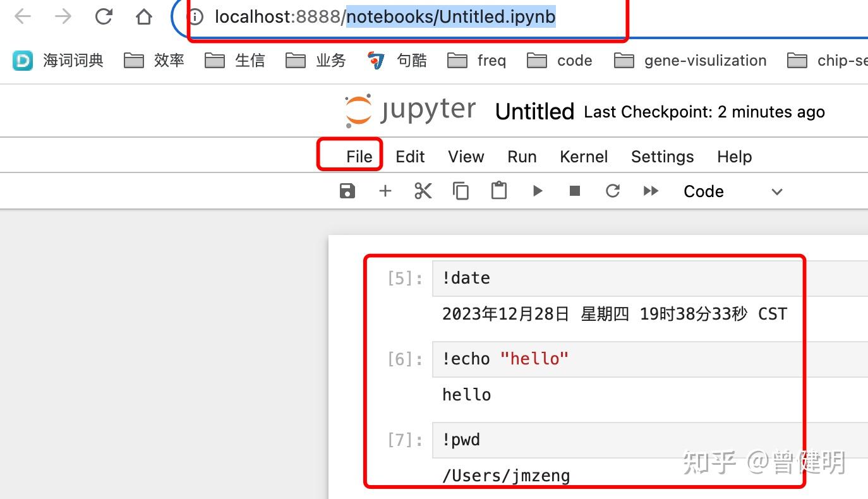The height and width of the screenshot is (499, 868).
Task: Open the 句酷 bookmark
Action: (x=397, y=61)
